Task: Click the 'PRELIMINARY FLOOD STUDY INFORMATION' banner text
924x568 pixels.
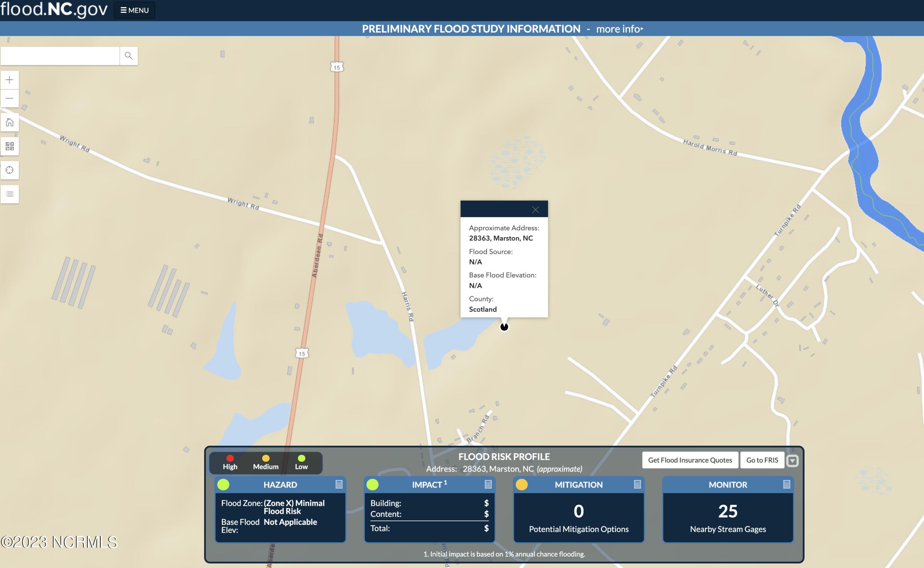Action: coord(471,29)
